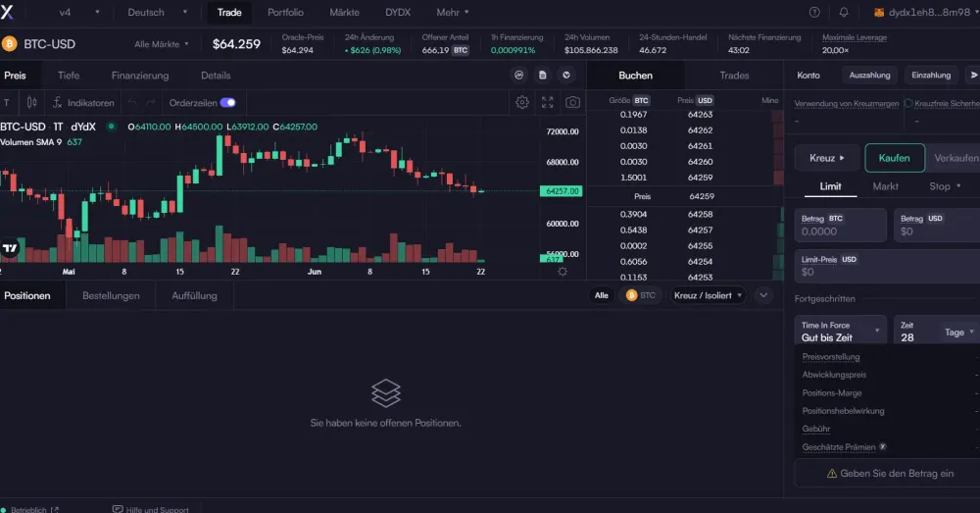Select the Markt order type
This screenshot has height=513, width=980.
click(885, 186)
